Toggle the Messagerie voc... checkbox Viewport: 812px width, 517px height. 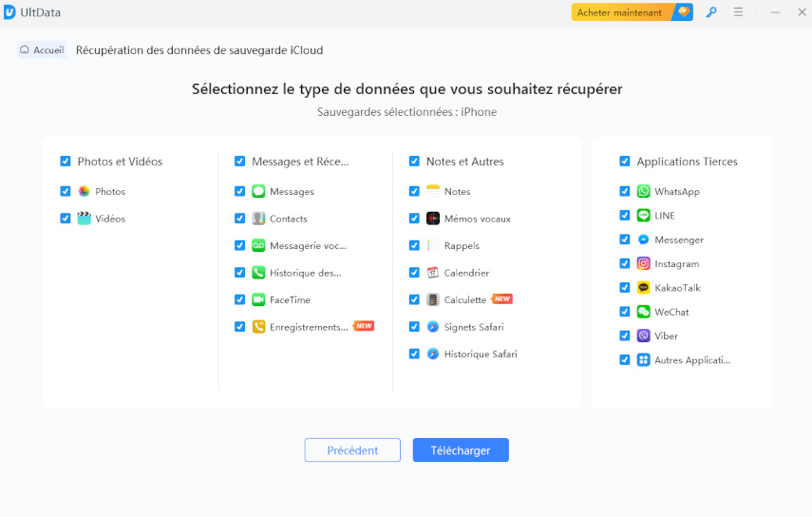click(x=239, y=245)
